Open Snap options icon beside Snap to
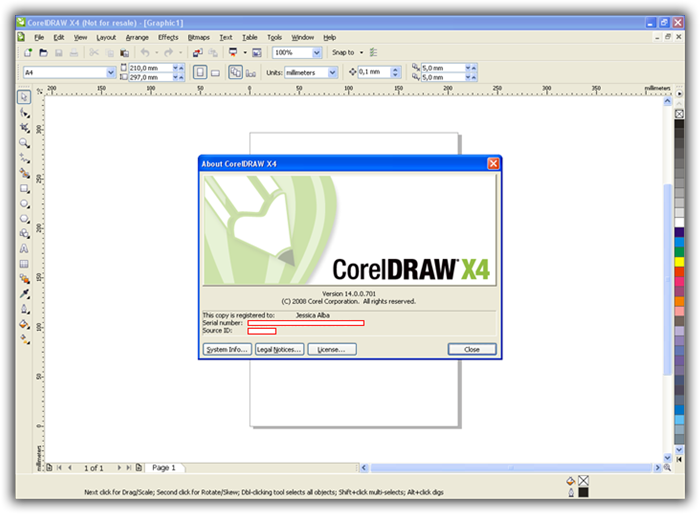Screen dimensions: 700x514 click(374, 53)
